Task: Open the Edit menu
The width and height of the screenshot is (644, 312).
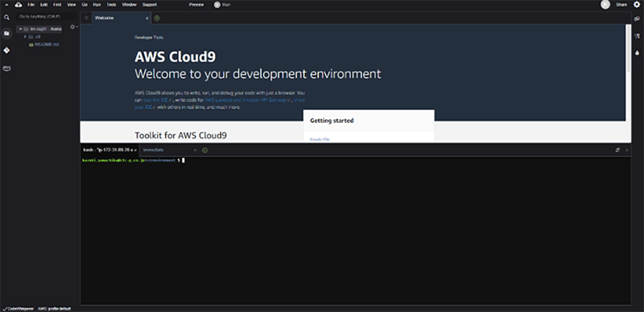Action: (x=43, y=5)
